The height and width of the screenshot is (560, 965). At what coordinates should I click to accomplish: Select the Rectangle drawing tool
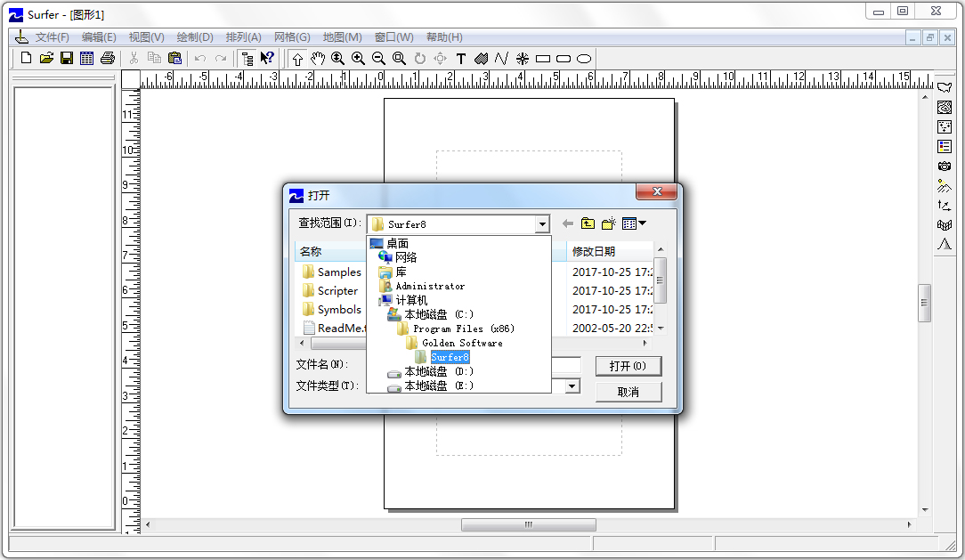coord(543,59)
